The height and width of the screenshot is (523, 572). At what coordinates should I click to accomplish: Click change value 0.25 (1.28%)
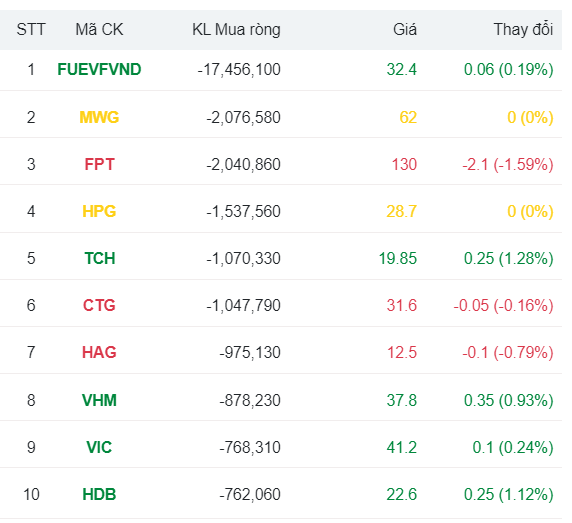[x=509, y=258]
